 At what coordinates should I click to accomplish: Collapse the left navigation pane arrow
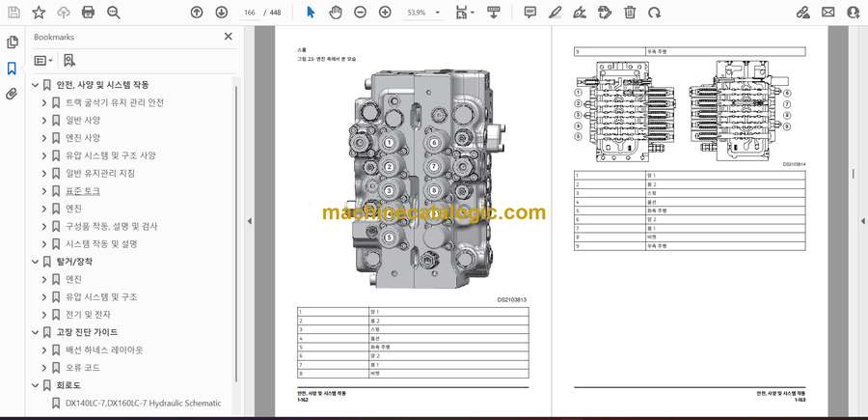(249, 221)
